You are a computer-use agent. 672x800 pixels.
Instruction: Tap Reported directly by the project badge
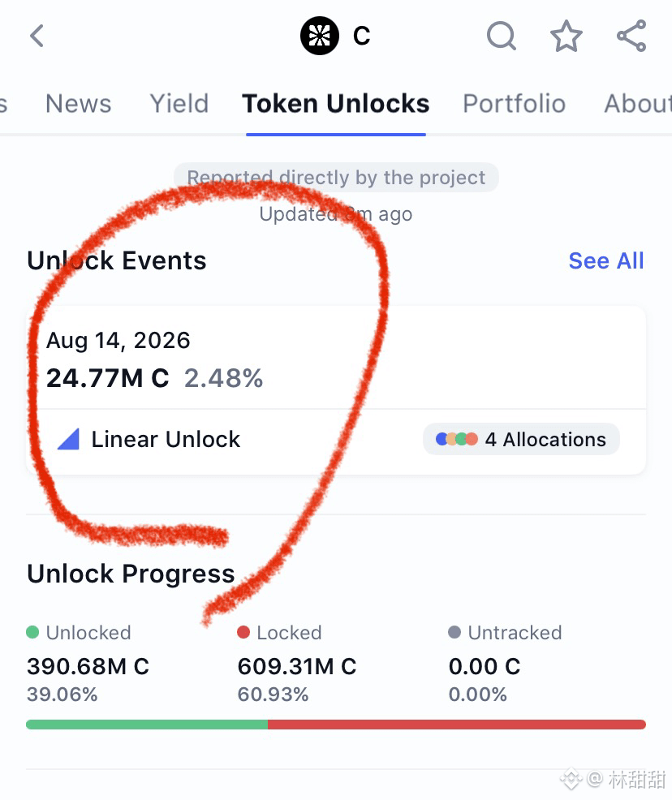coord(336,178)
